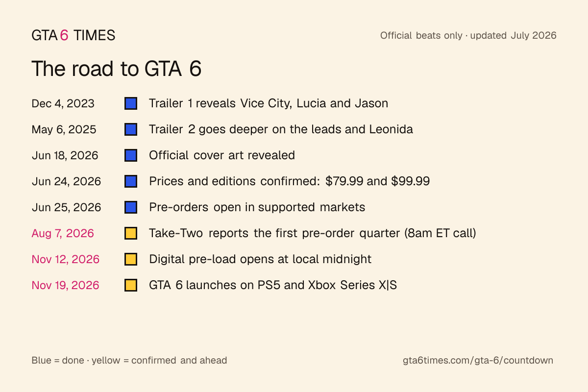Select the red Nov 12, 2026 date
Image resolution: width=588 pixels, height=392 pixels.
tap(66, 259)
